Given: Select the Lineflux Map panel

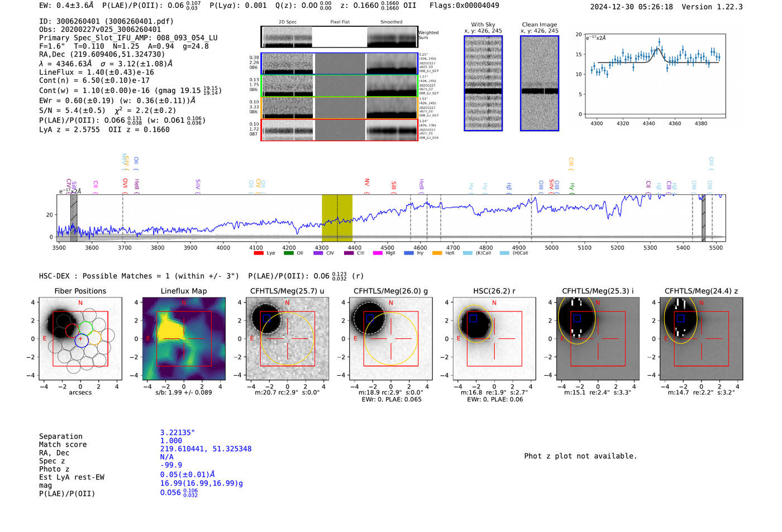Looking at the screenshot, I should tap(184, 338).
